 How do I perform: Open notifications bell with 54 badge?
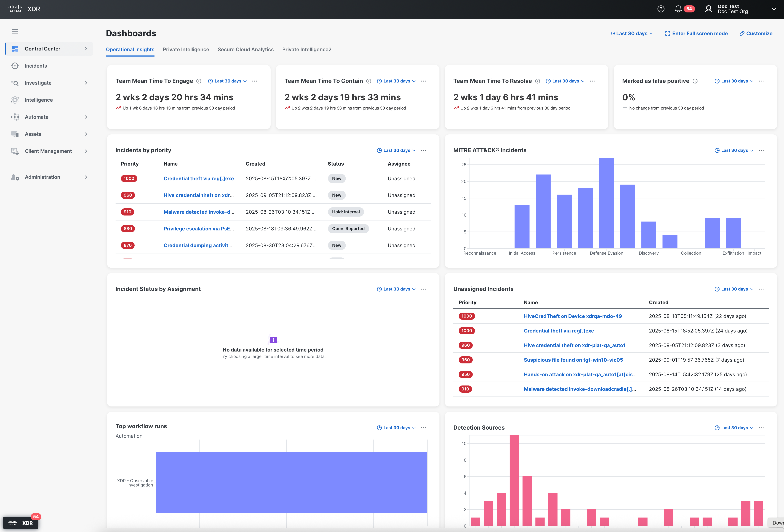click(x=678, y=9)
